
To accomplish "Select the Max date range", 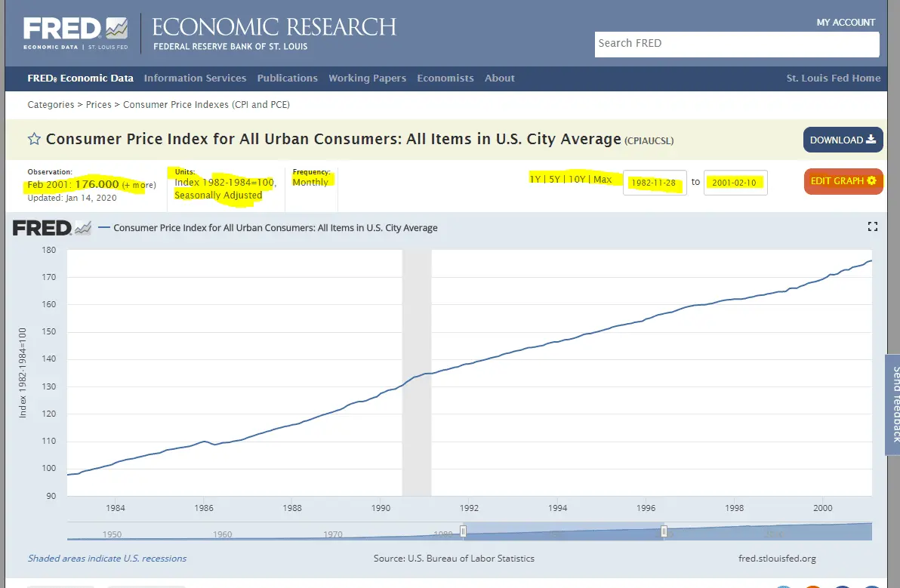I will (x=602, y=180).
